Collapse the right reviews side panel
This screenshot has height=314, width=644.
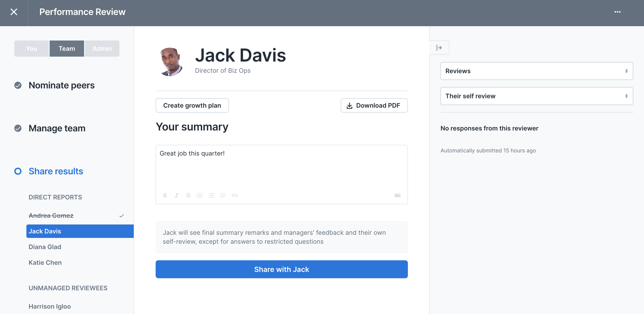point(439,47)
